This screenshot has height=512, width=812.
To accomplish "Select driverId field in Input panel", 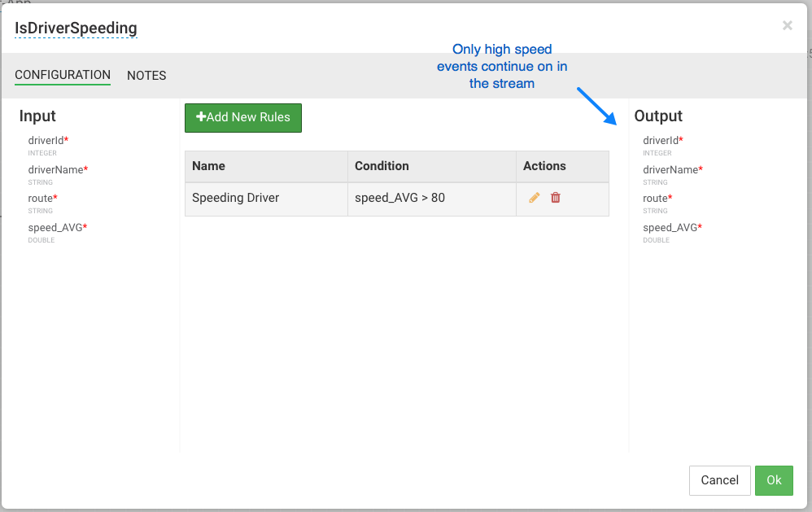I will (46, 141).
